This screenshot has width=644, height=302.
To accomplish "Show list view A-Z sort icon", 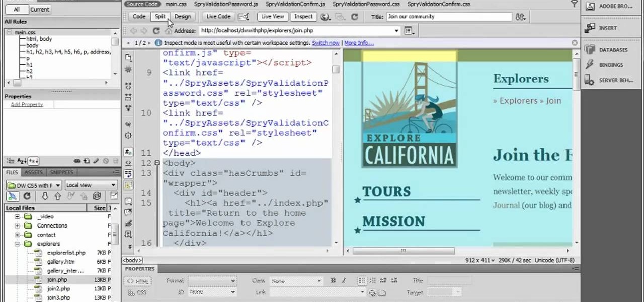I will tap(22, 161).
